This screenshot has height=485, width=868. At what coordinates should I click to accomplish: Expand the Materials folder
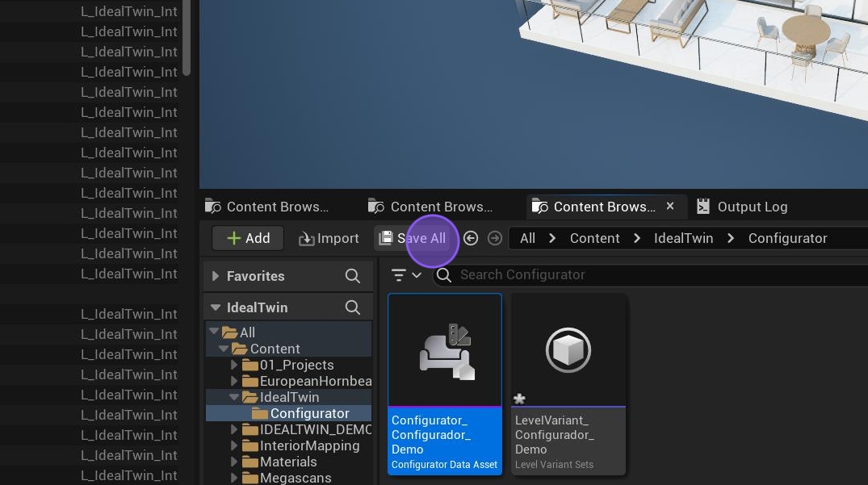pyautogui.click(x=233, y=462)
